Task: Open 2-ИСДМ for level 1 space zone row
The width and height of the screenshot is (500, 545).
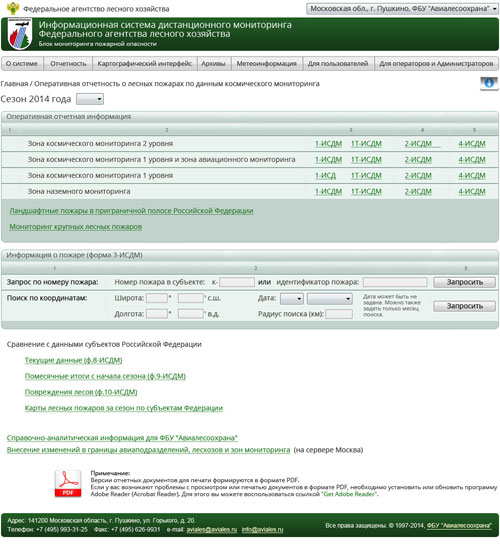Action: click(418, 176)
